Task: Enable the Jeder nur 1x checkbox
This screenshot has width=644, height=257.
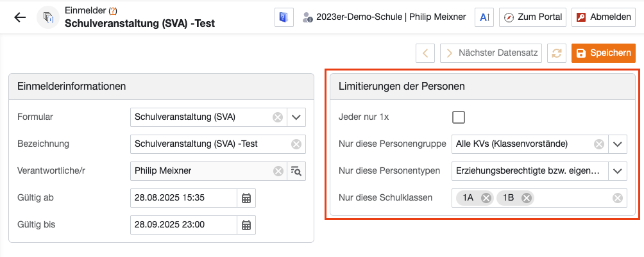Action: [458, 117]
